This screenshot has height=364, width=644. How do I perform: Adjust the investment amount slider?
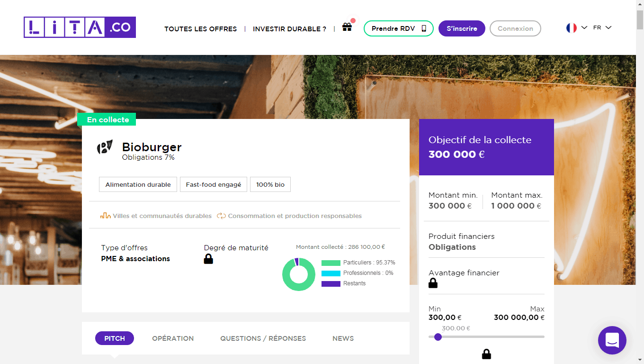click(438, 337)
